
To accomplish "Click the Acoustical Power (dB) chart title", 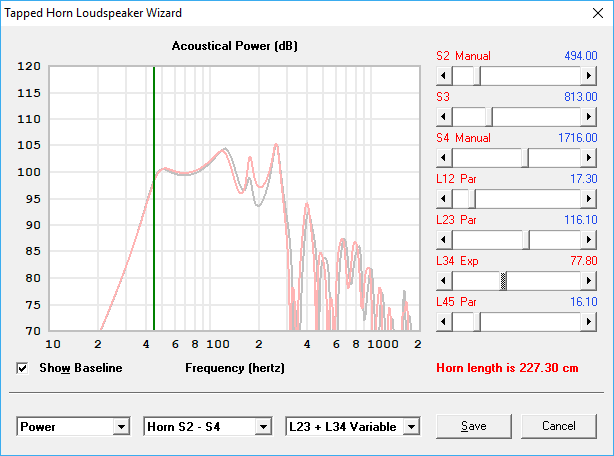I will pyautogui.click(x=235, y=46).
